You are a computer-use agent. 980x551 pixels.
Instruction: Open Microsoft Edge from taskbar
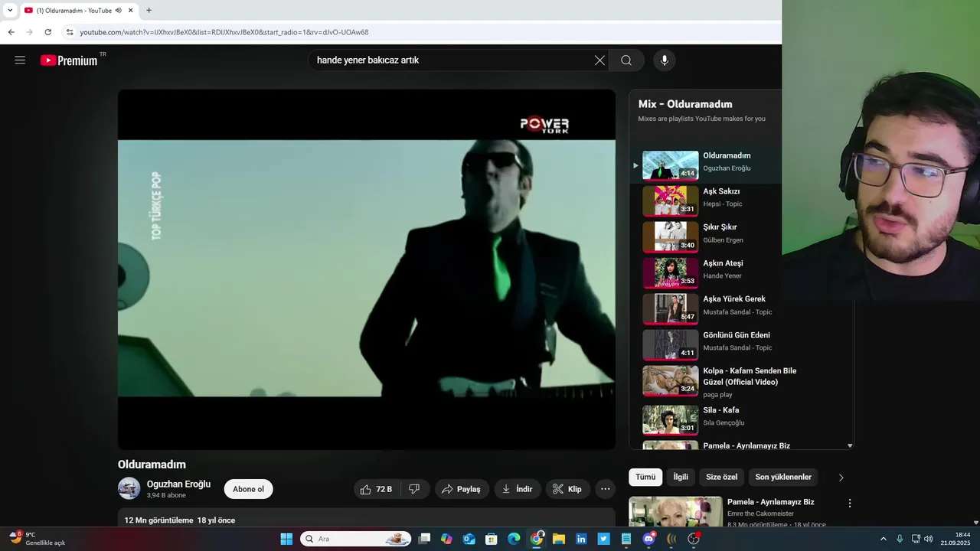point(514,539)
